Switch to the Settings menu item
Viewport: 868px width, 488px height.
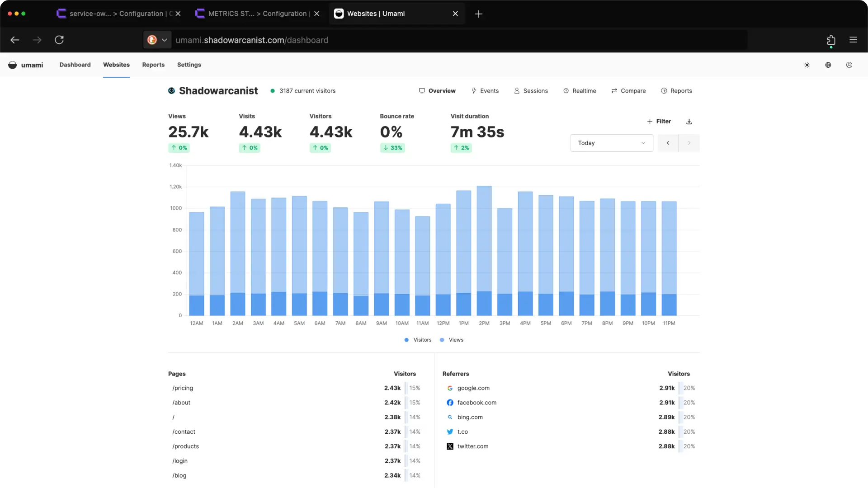coord(189,65)
